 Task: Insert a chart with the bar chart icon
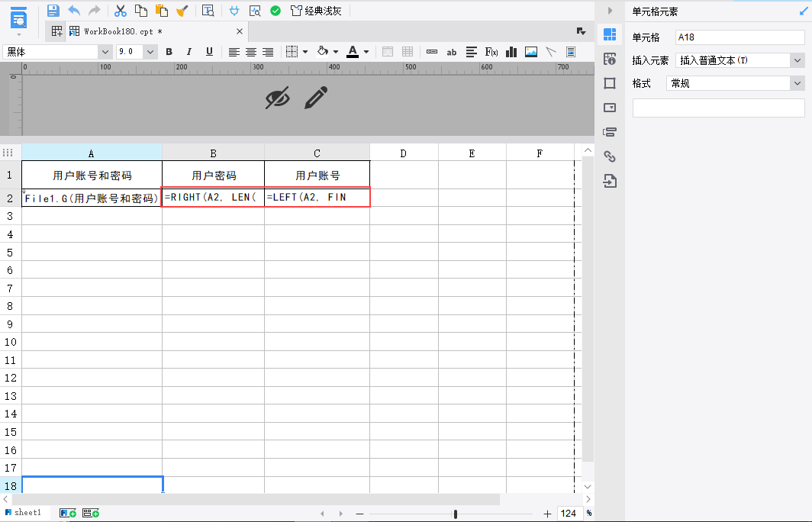511,52
